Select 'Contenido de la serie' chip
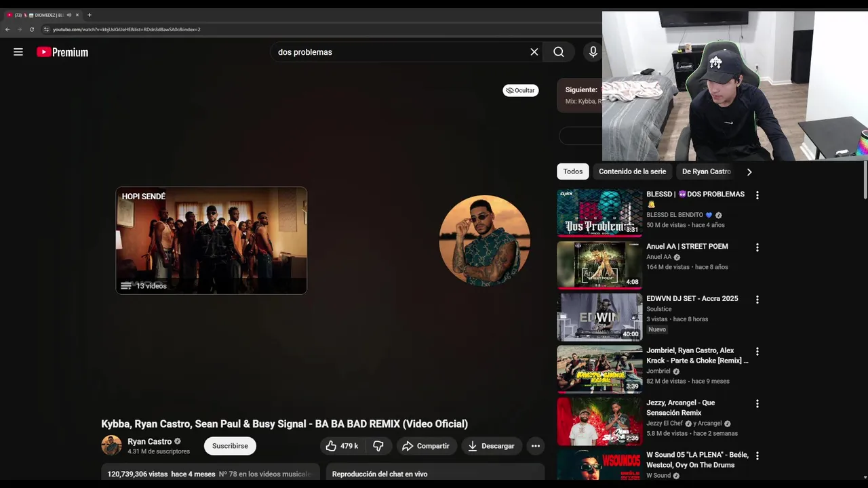 pyautogui.click(x=632, y=171)
